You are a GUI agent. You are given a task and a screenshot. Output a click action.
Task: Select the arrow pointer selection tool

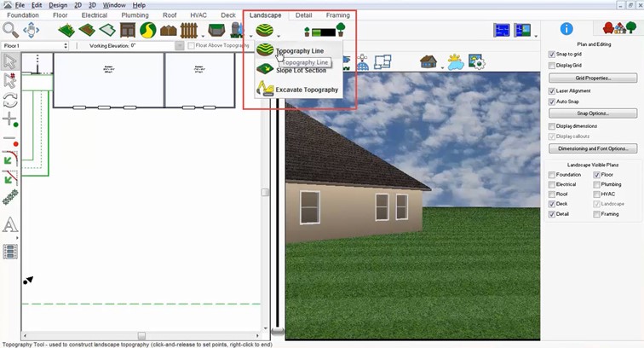(10, 61)
